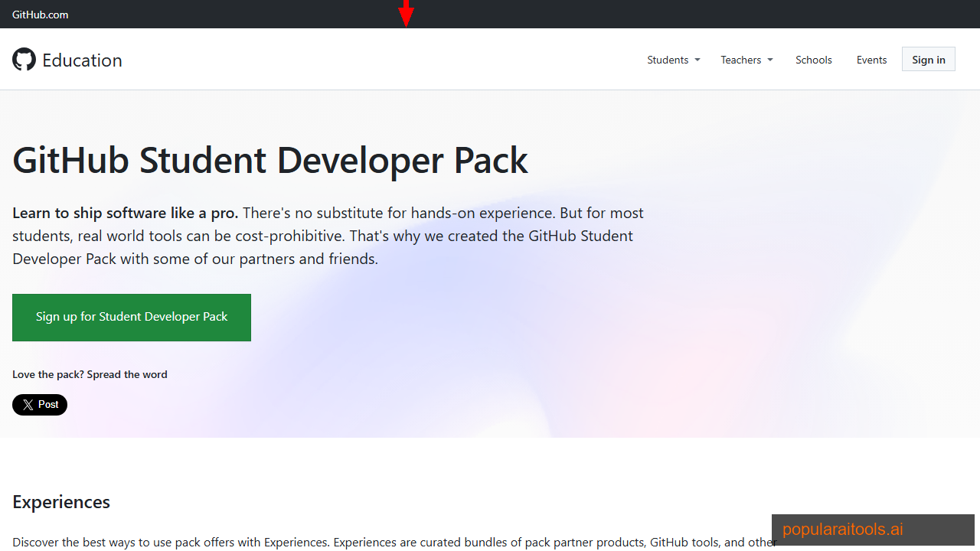Open the GitHub.com link in top bar

[40, 15]
